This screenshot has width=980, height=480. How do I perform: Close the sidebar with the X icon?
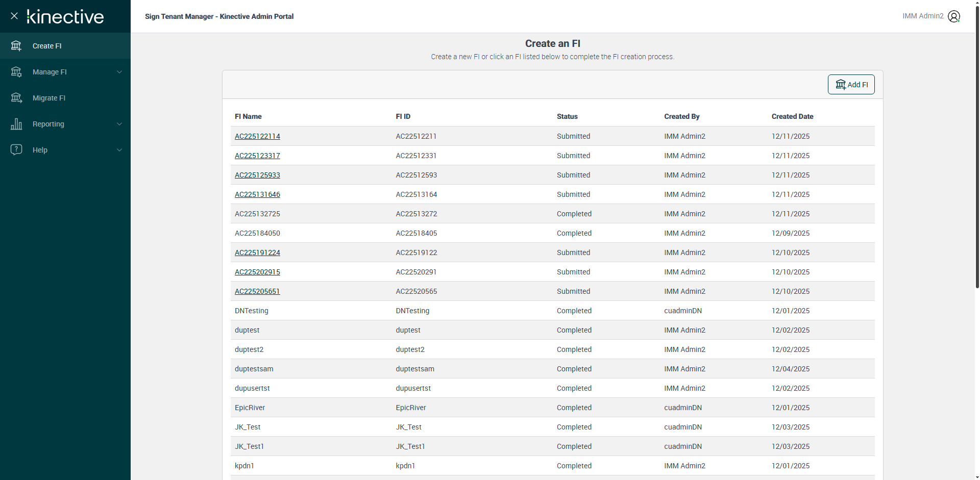(14, 16)
